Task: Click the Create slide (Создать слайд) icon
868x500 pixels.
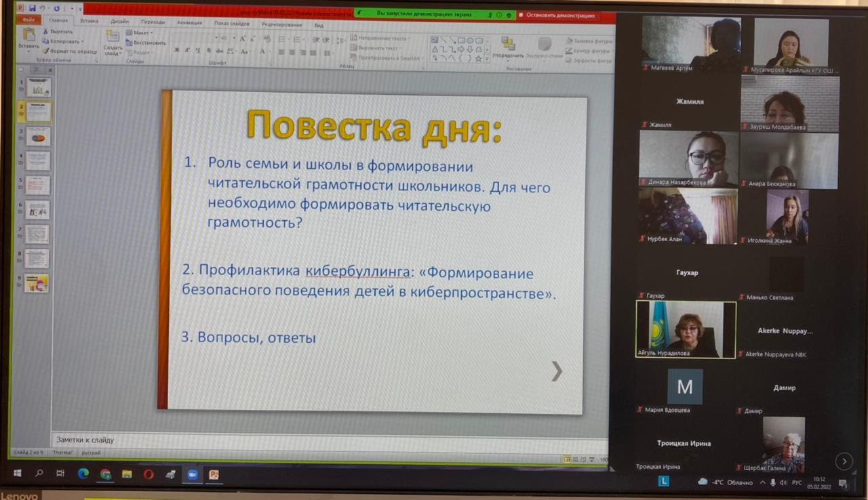Action: click(x=113, y=39)
